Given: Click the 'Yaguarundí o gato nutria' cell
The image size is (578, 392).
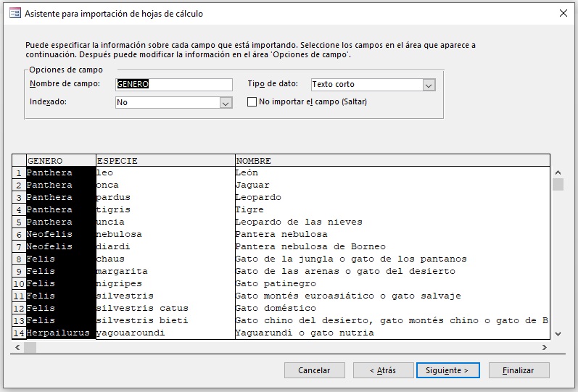Looking at the screenshot, I should (x=392, y=333).
